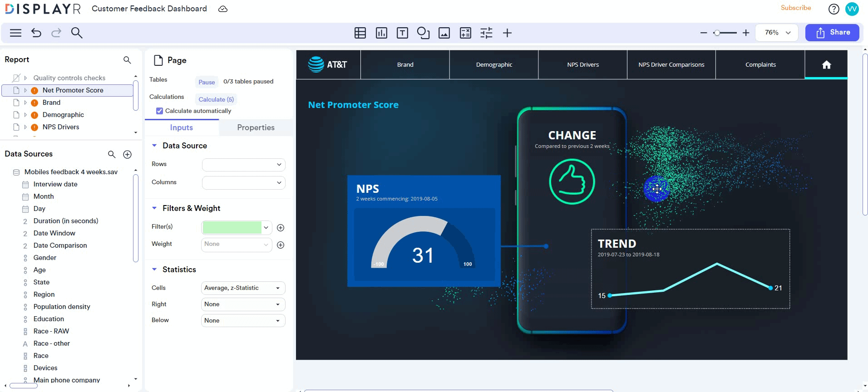The height and width of the screenshot is (392, 868).
Task: Open the Complaints dashboard tab
Action: [x=760, y=65]
